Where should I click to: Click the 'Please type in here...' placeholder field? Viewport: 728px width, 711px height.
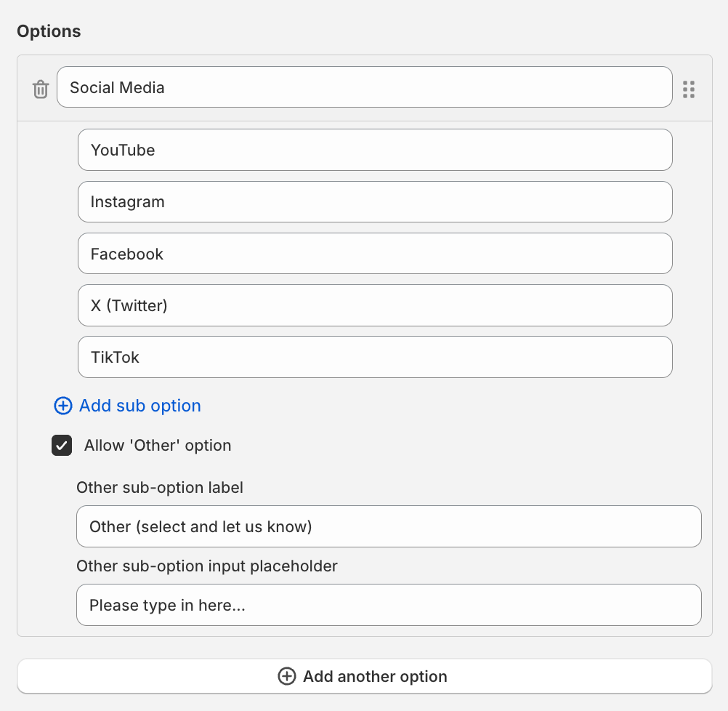[x=389, y=605]
